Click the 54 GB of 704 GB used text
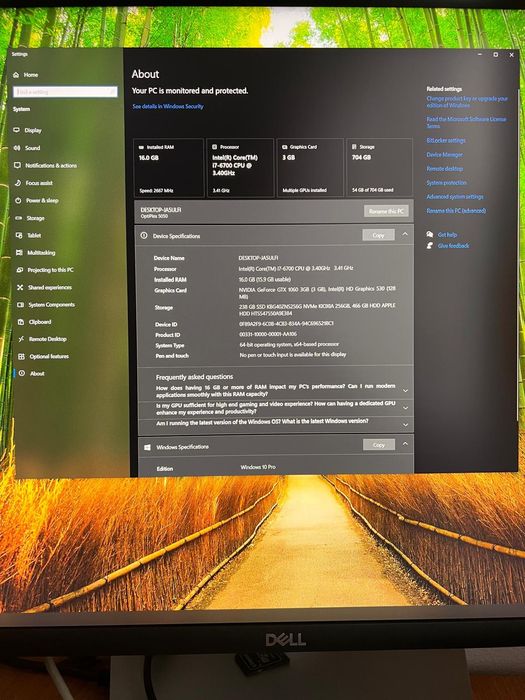 click(372, 190)
